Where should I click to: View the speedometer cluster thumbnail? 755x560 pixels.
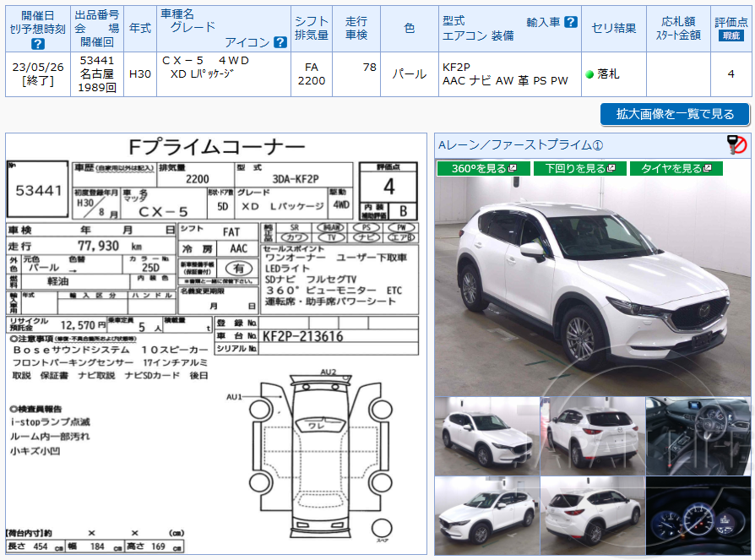click(698, 515)
